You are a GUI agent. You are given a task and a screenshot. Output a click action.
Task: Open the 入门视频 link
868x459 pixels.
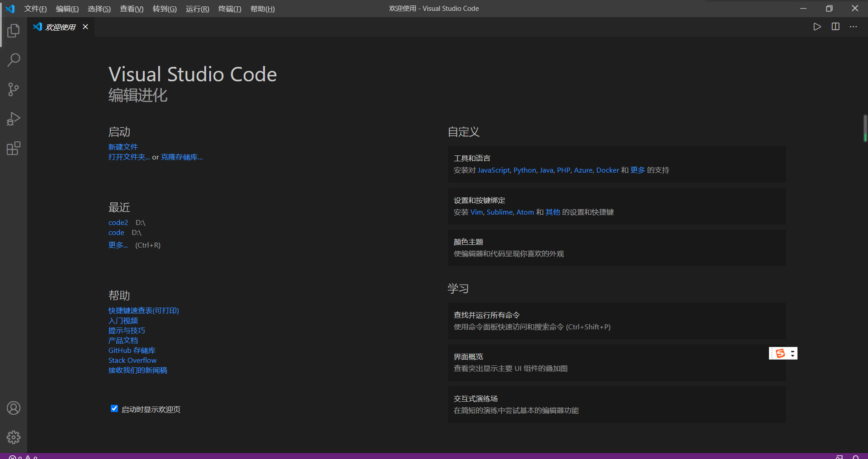(x=123, y=320)
